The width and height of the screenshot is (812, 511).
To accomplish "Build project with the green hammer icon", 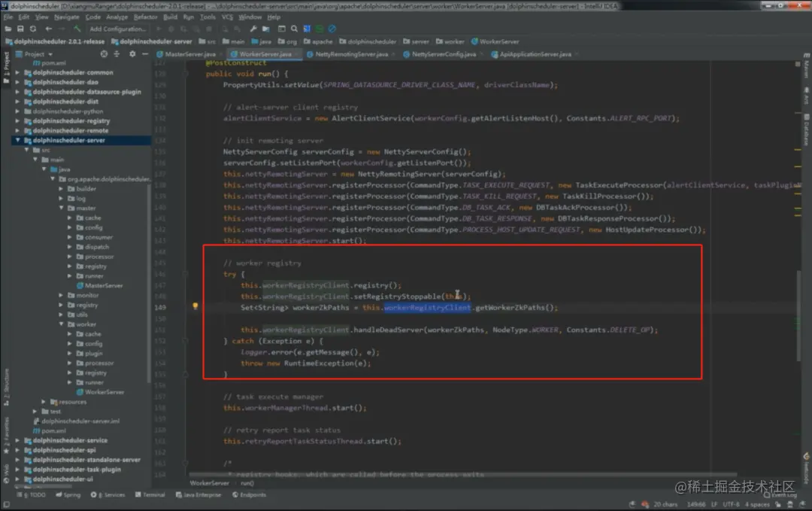I will 77,29.
